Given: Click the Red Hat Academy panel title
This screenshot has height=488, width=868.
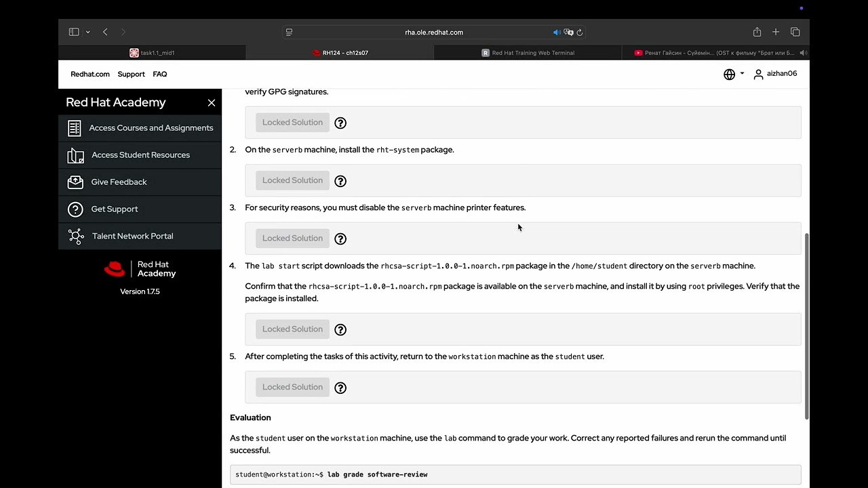Looking at the screenshot, I should (x=116, y=102).
